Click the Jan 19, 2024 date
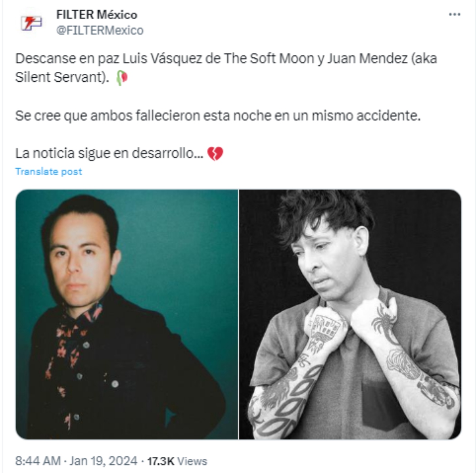Image resolution: width=476 pixels, height=473 pixels. click(104, 461)
